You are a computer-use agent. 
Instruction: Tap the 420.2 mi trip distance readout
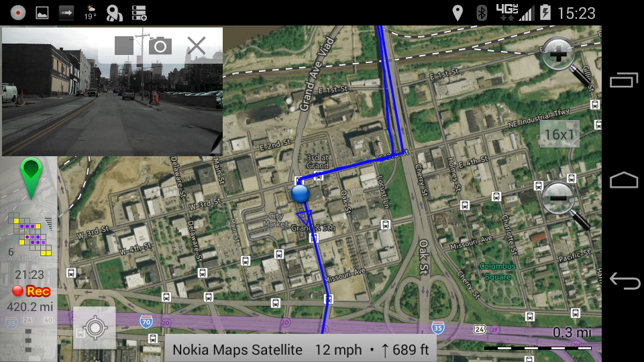(x=30, y=307)
